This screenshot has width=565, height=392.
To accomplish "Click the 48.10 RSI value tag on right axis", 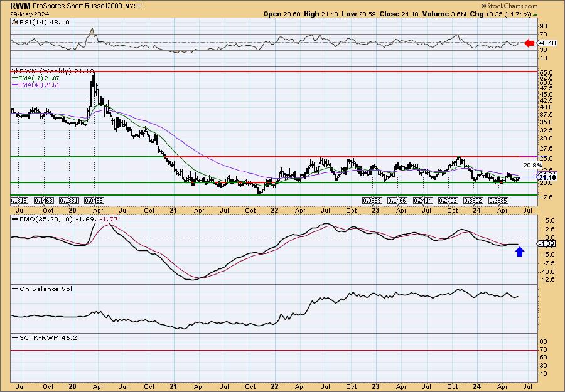I will (547, 43).
